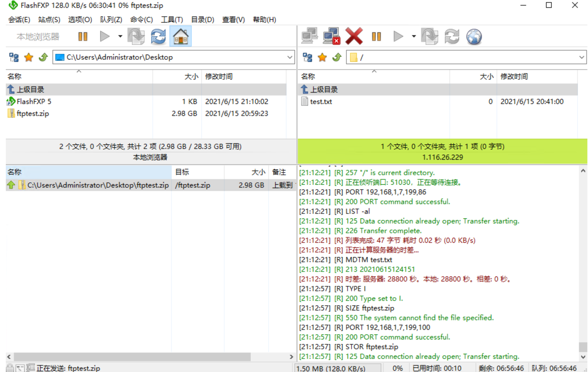Go up one directory beside the Desktop path

(x=43, y=57)
